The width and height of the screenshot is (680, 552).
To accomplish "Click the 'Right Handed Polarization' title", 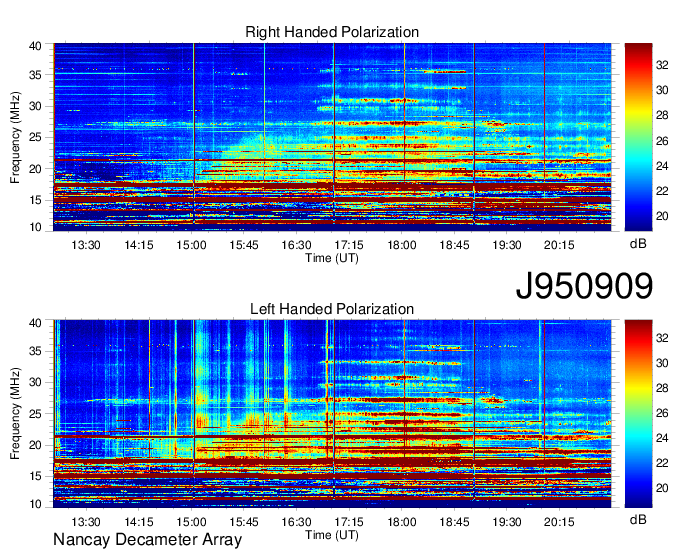I will [x=332, y=32].
